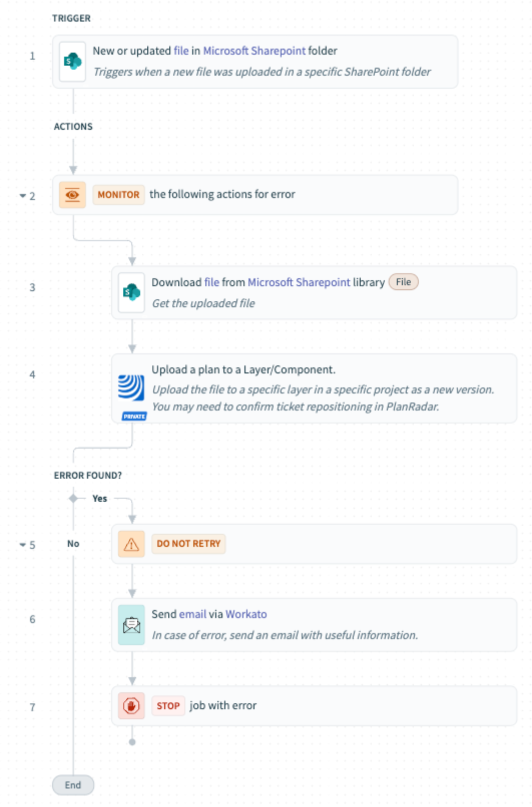Collapse the Monitor block at step 2
The width and height of the screenshot is (532, 807).
pyautogui.click(x=23, y=196)
